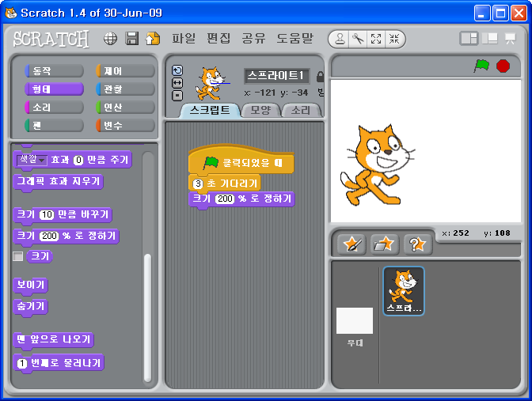Select the 동작 block category
This screenshot has width=532, height=401.
pos(55,71)
